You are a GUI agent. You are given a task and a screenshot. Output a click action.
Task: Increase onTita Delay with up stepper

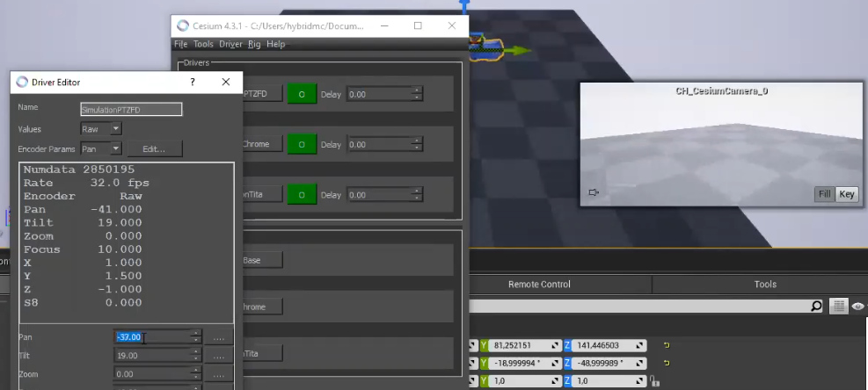pos(416,191)
